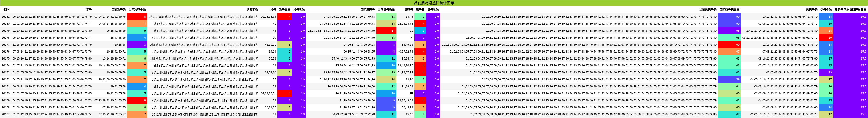Select the 温码号 column header

tap(408, 10)
